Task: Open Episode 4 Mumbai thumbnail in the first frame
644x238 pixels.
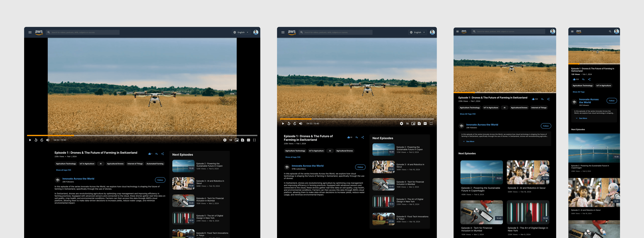Action: pos(183,201)
